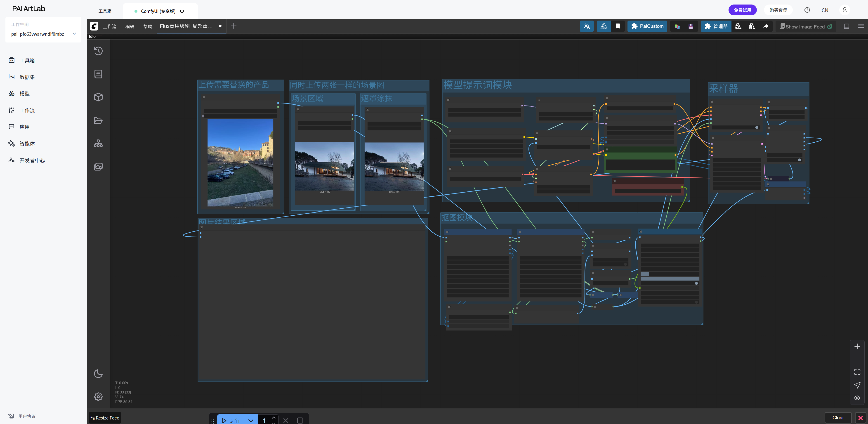Toggle the bottom panel icon
Image resolution: width=868 pixels, height=424 pixels.
click(846, 26)
